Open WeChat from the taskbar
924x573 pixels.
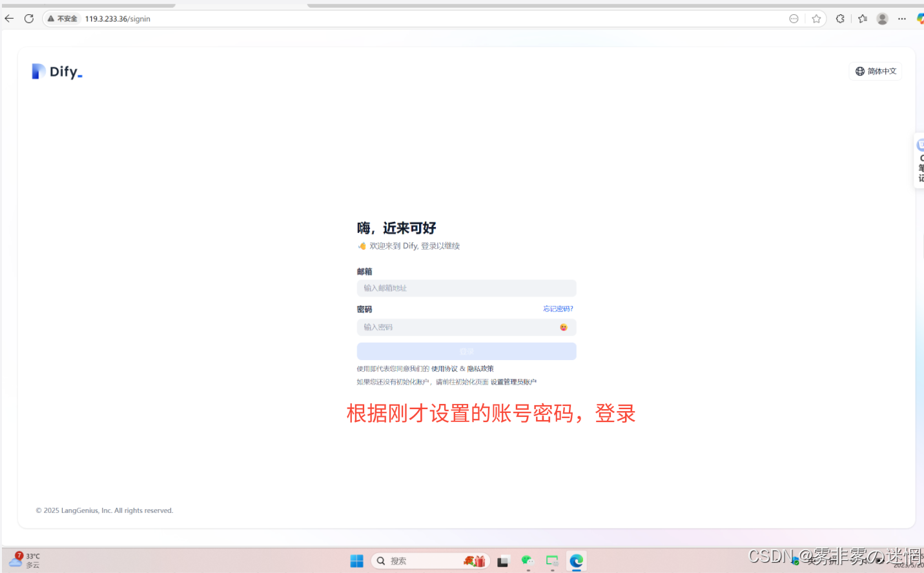click(x=528, y=561)
